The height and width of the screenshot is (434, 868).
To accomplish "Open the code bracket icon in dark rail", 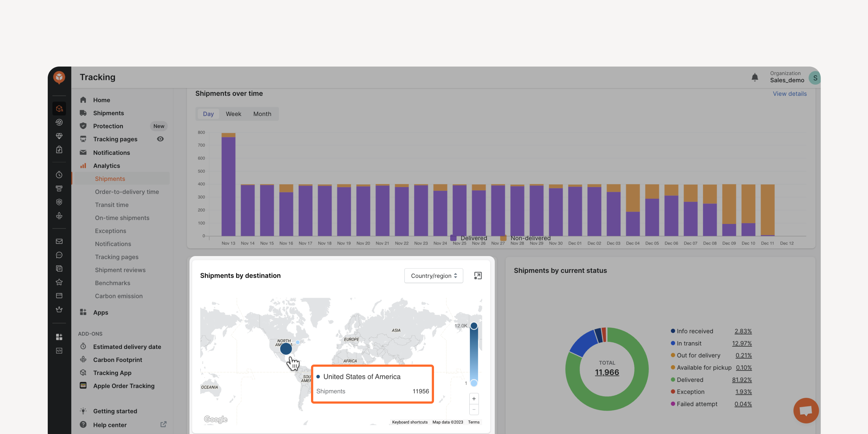I will [59, 351].
